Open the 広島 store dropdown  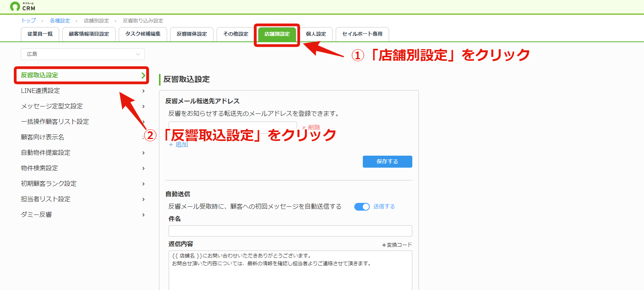(x=83, y=54)
